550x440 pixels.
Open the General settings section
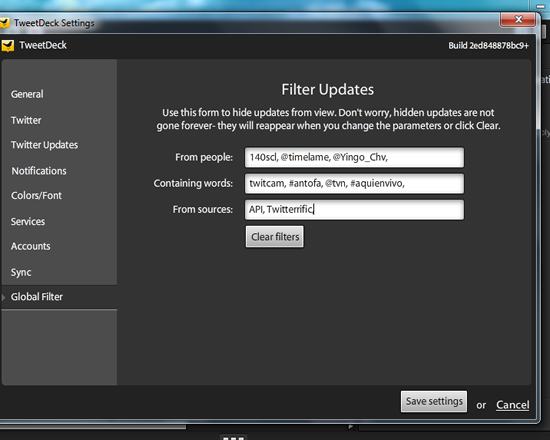27,94
